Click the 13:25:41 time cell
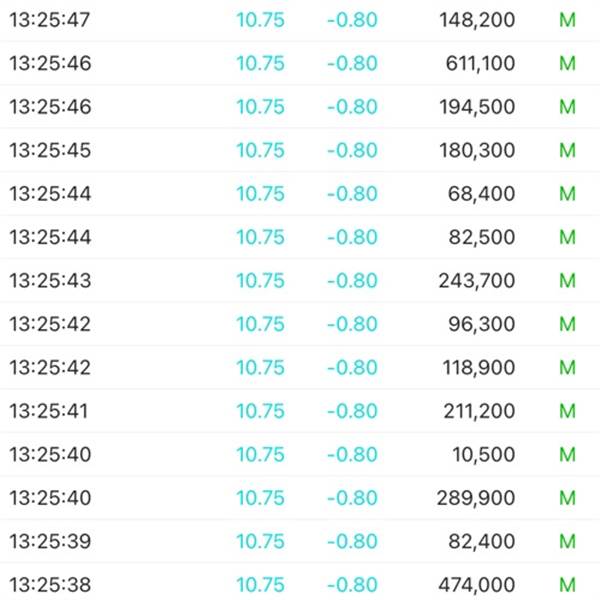600x600 pixels. click(x=50, y=411)
